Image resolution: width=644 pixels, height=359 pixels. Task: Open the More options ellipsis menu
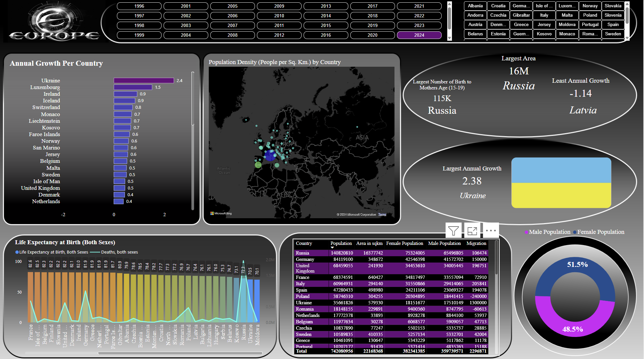coord(490,231)
